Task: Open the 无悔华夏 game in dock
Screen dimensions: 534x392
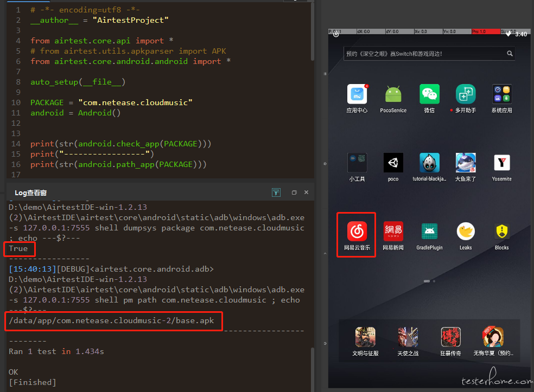Action: [x=493, y=337]
